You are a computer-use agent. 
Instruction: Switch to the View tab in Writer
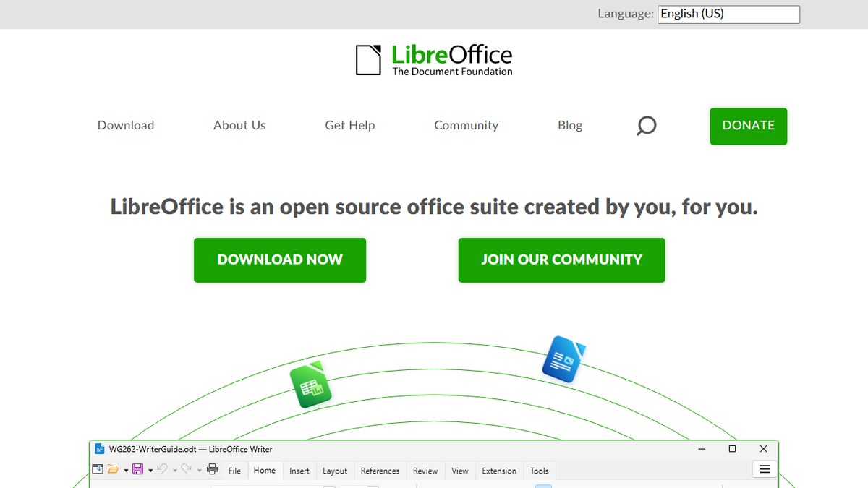(460, 471)
